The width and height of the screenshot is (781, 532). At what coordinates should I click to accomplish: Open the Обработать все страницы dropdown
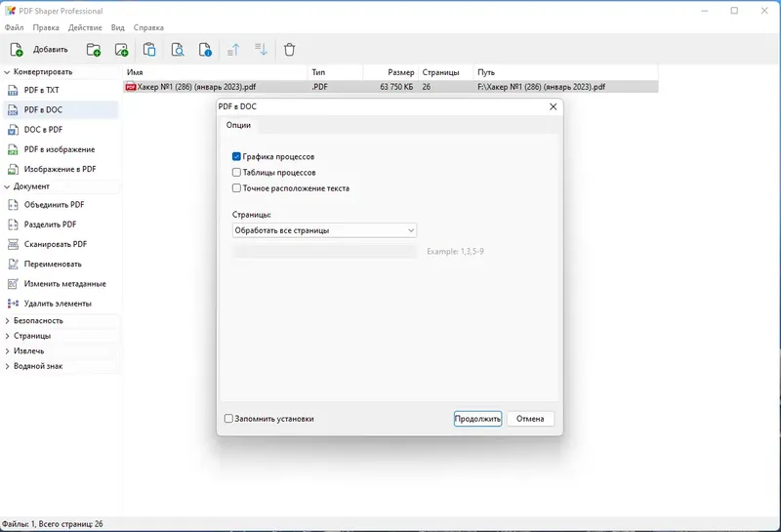tap(324, 230)
